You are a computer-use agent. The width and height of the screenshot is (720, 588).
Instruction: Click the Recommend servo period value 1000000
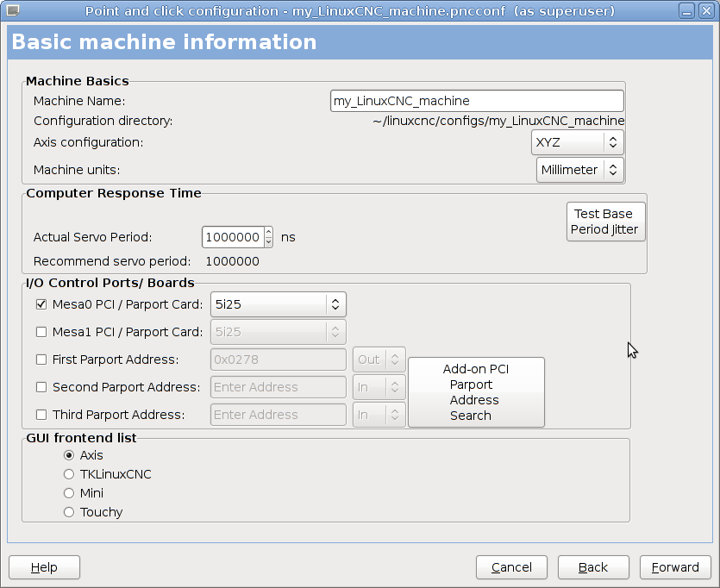pyautogui.click(x=232, y=261)
